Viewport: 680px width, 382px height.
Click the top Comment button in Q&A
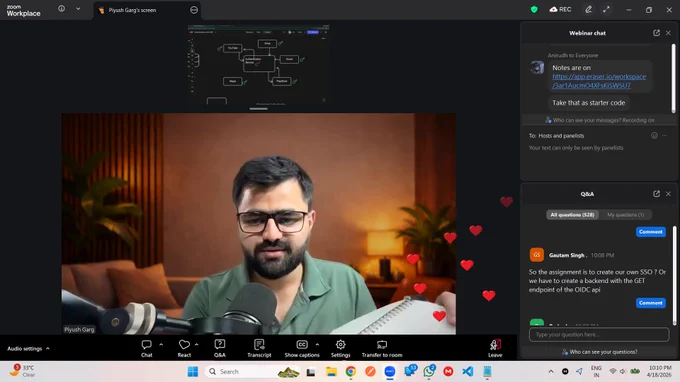coord(651,232)
